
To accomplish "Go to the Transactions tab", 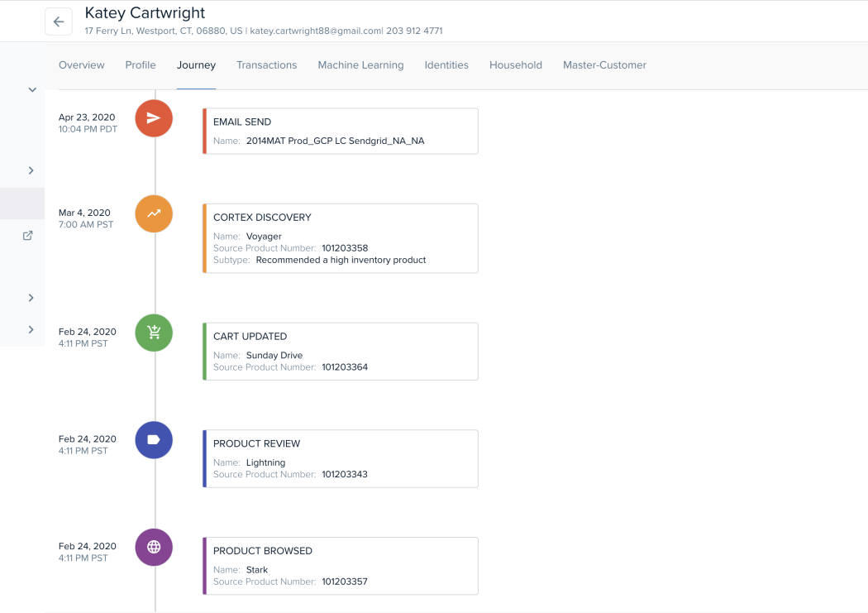I will (x=266, y=65).
